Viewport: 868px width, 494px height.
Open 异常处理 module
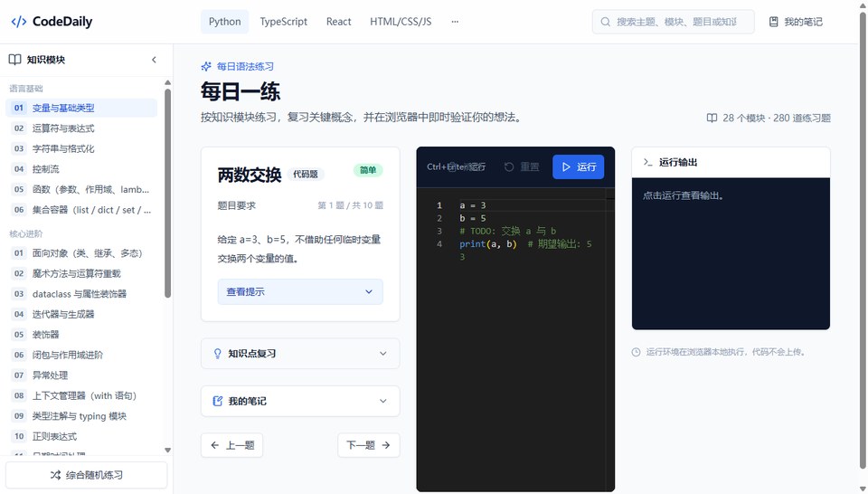pos(81,375)
